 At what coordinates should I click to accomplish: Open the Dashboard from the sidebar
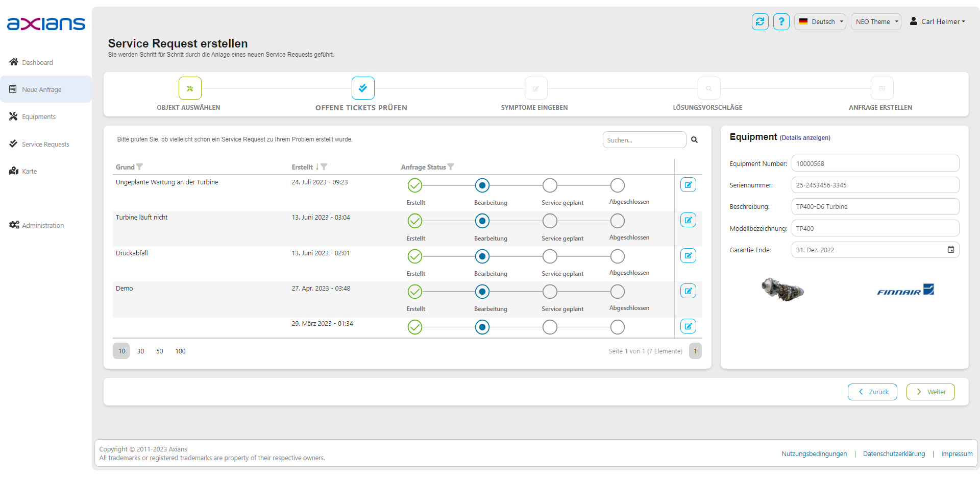(38, 62)
